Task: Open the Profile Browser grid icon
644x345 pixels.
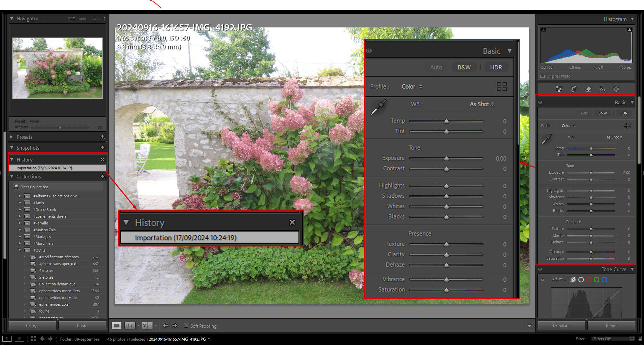Action: (502, 86)
